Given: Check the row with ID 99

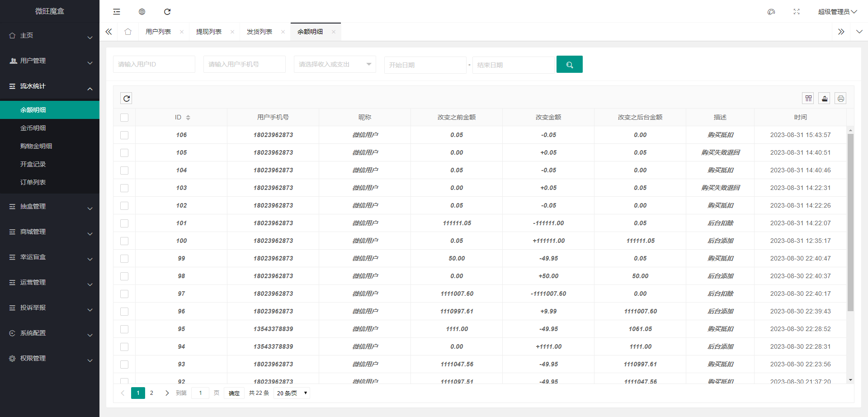Looking at the screenshot, I should pos(124,259).
